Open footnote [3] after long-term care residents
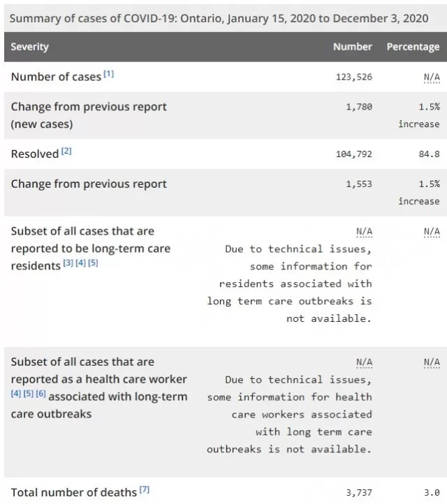 (68, 263)
